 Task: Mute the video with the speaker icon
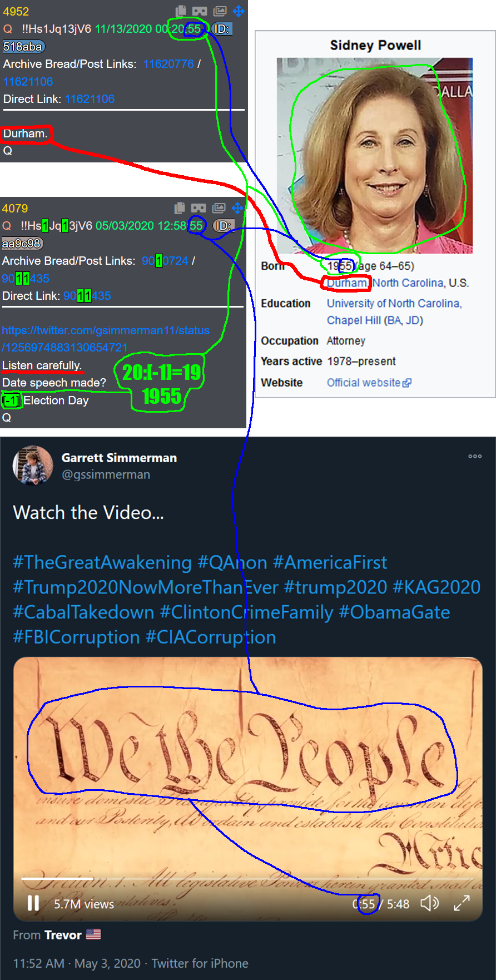coord(429,903)
